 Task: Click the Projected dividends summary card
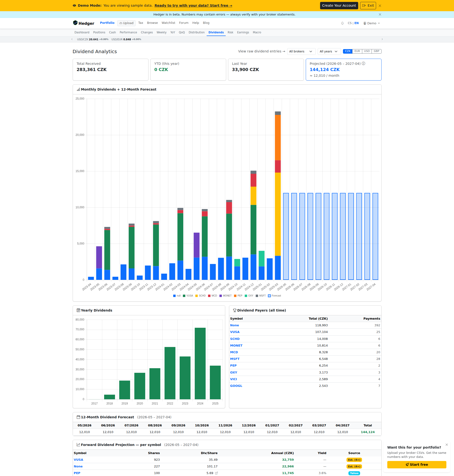tap(343, 70)
